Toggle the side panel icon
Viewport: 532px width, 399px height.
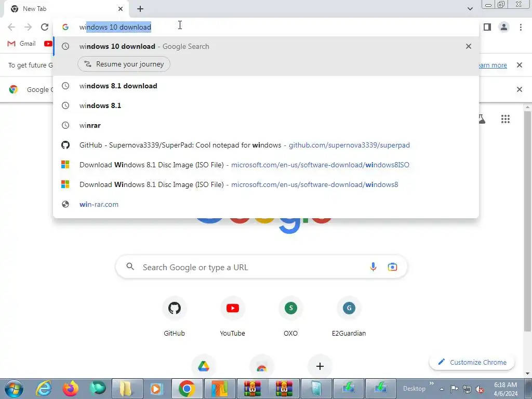point(487,27)
